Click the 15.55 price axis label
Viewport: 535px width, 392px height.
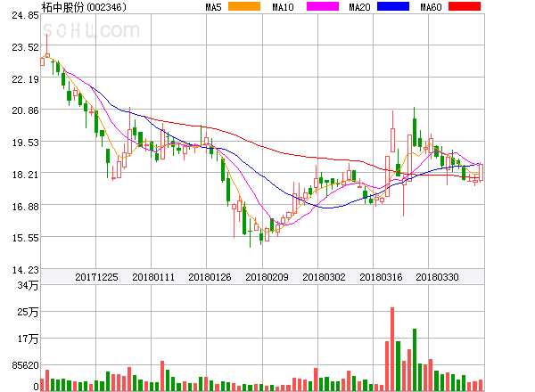26,238
